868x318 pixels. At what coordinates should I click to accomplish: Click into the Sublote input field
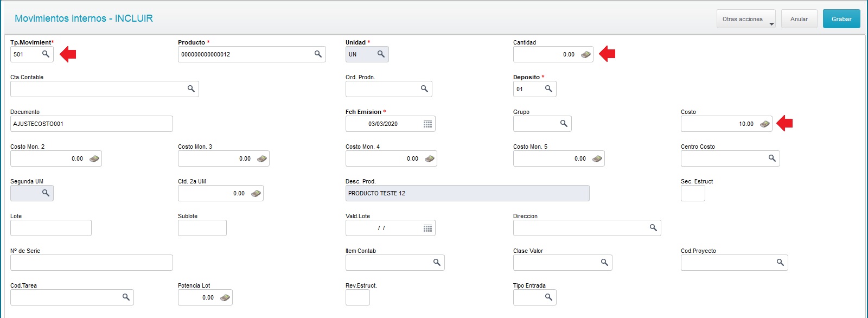(202, 228)
